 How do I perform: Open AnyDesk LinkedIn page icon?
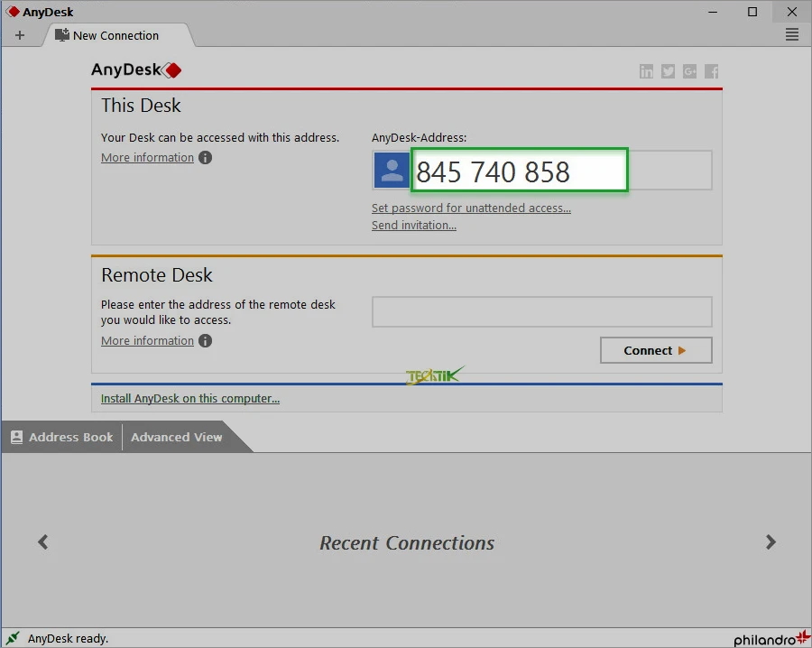[x=646, y=71]
